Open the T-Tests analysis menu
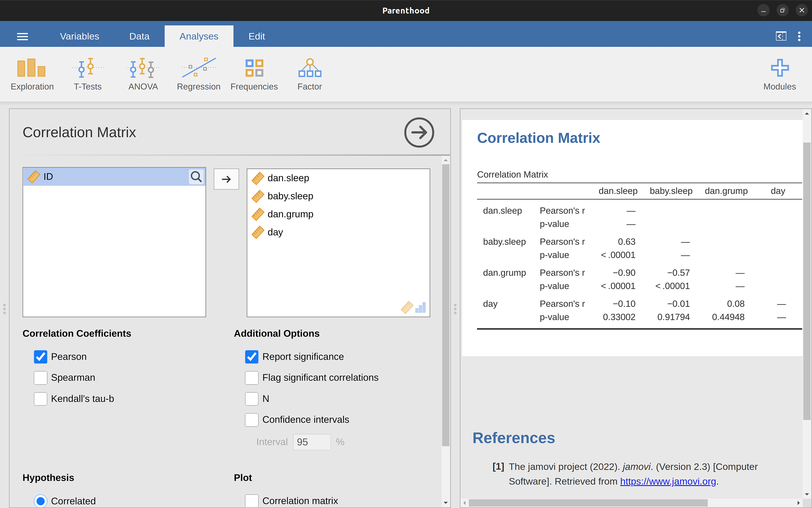The height and width of the screenshot is (508, 812). pos(87,74)
